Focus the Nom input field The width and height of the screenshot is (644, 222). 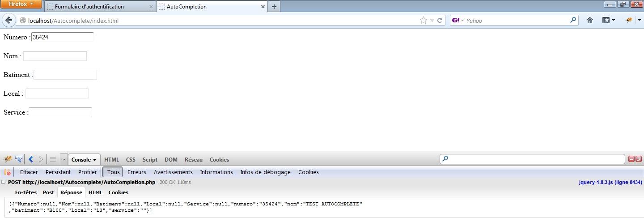(55, 56)
